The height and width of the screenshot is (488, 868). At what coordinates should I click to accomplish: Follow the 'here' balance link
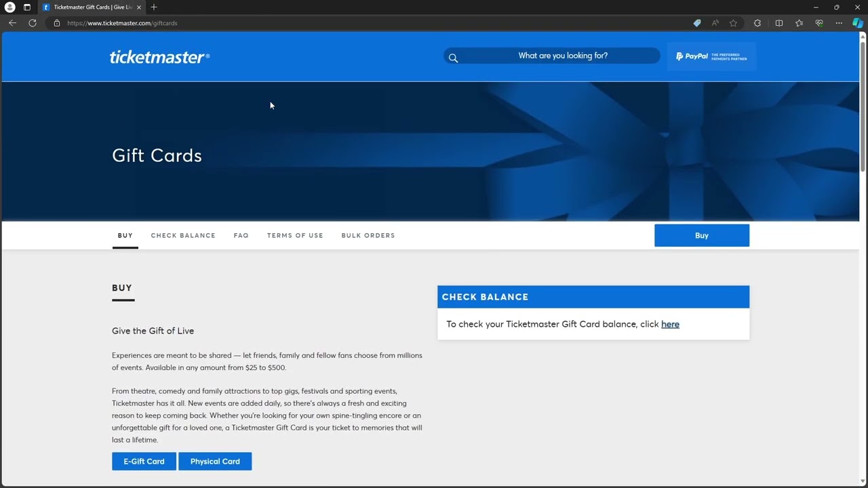tap(670, 324)
